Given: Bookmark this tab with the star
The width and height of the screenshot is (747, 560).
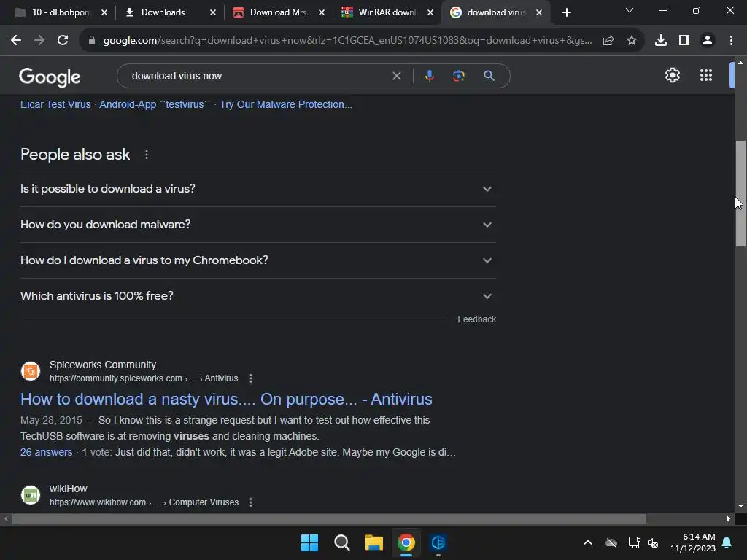Looking at the screenshot, I should tap(631, 41).
